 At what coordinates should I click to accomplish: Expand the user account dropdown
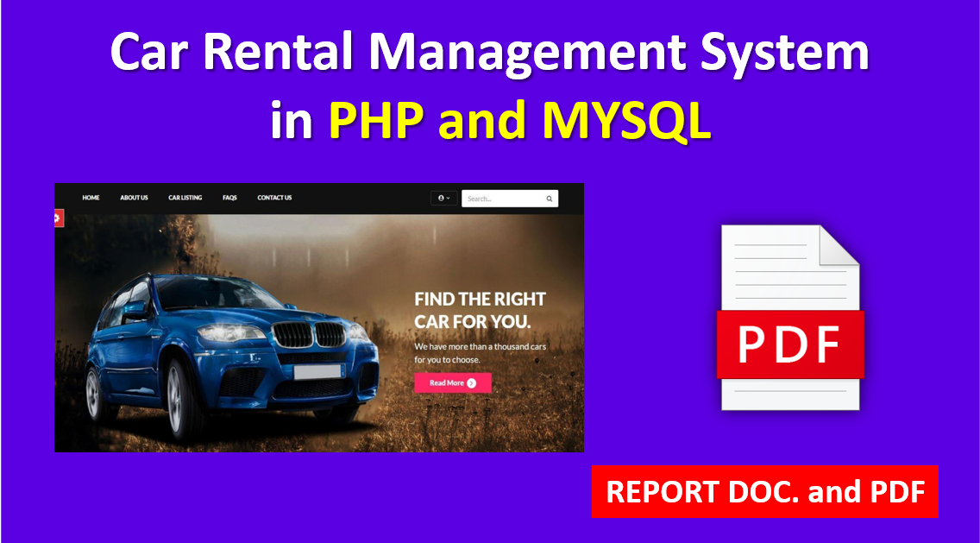coord(443,199)
